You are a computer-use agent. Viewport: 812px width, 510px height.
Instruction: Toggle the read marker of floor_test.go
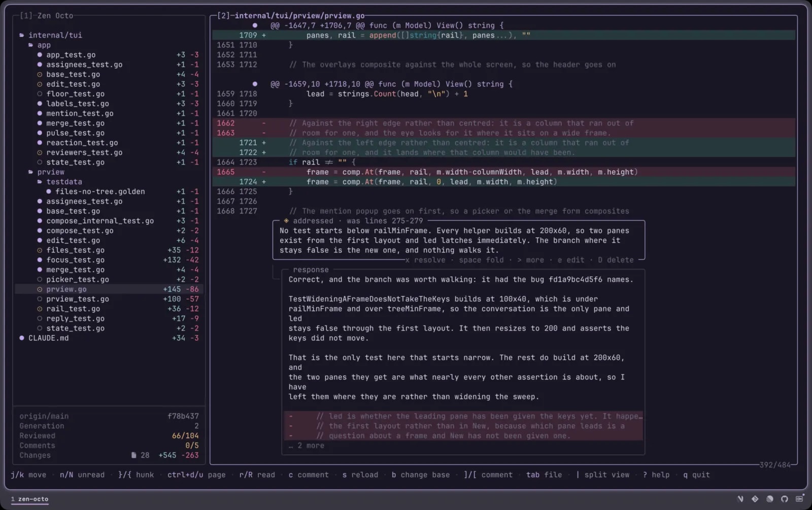click(x=40, y=94)
